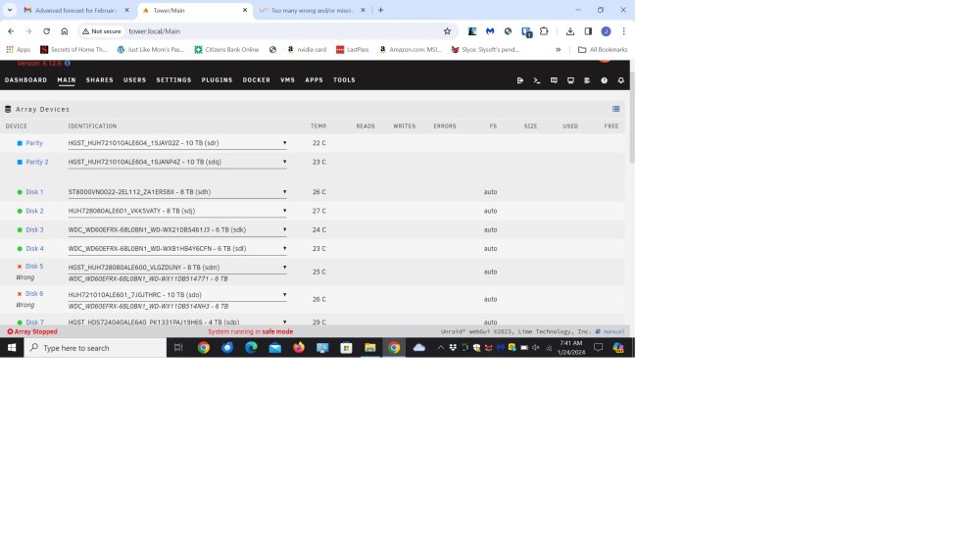Click the Malwarebytes extension icon
980x546 pixels.
(x=490, y=31)
